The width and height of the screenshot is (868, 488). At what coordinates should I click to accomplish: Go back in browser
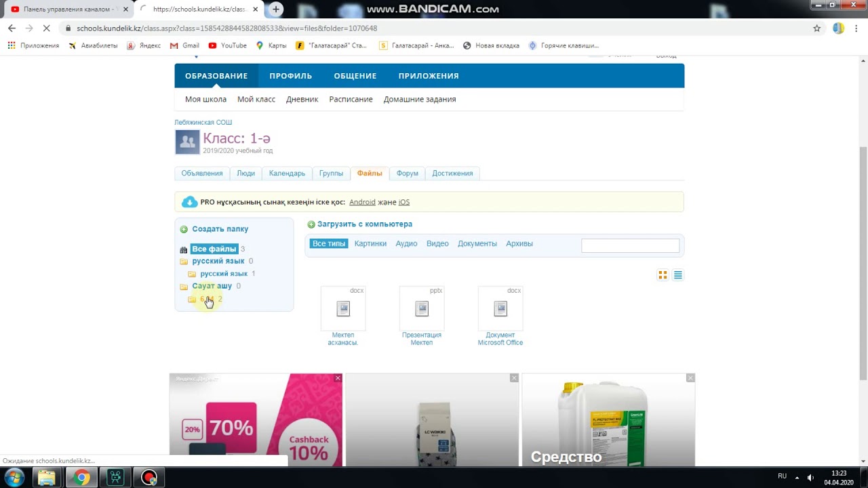coord(12,28)
